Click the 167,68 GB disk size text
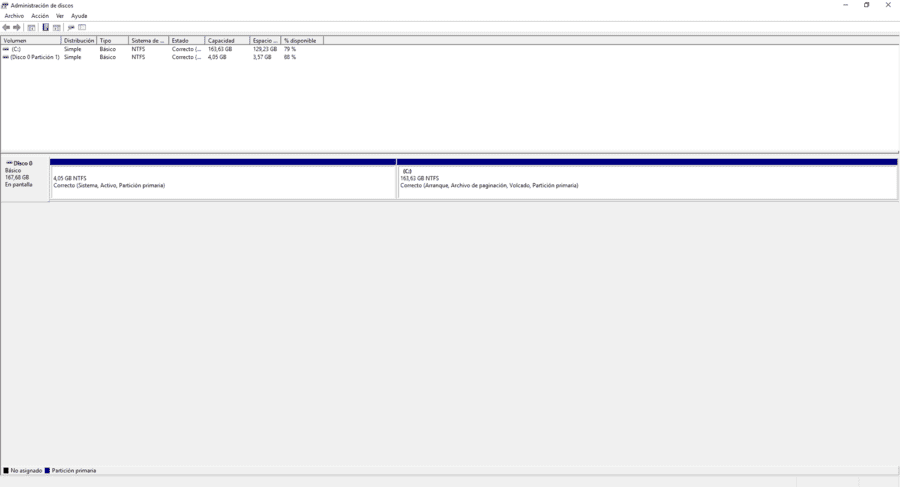Viewport: 900px width, 487px height. [x=17, y=177]
